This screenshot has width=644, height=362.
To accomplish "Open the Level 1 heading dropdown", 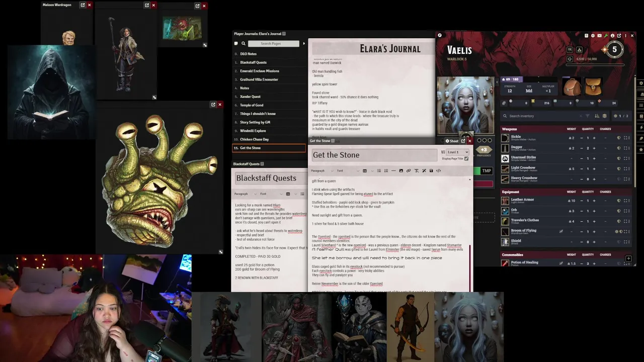I will [457, 152].
